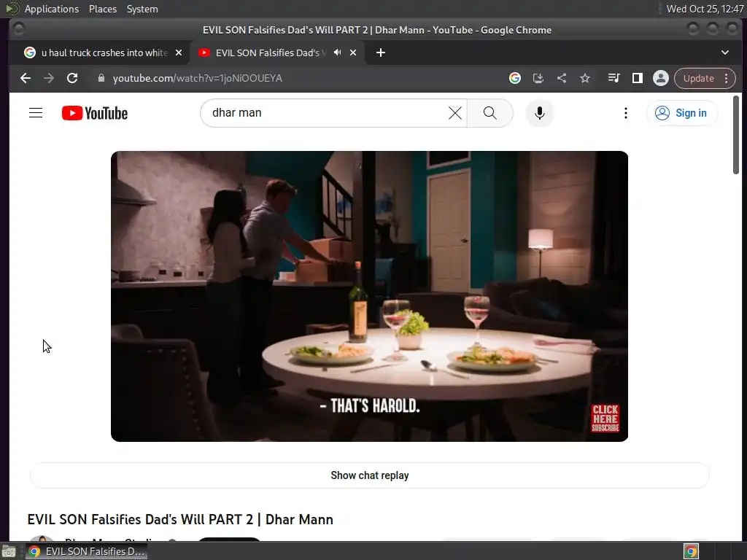Click the video player to pause
The width and height of the screenshot is (747, 560).
point(369,296)
